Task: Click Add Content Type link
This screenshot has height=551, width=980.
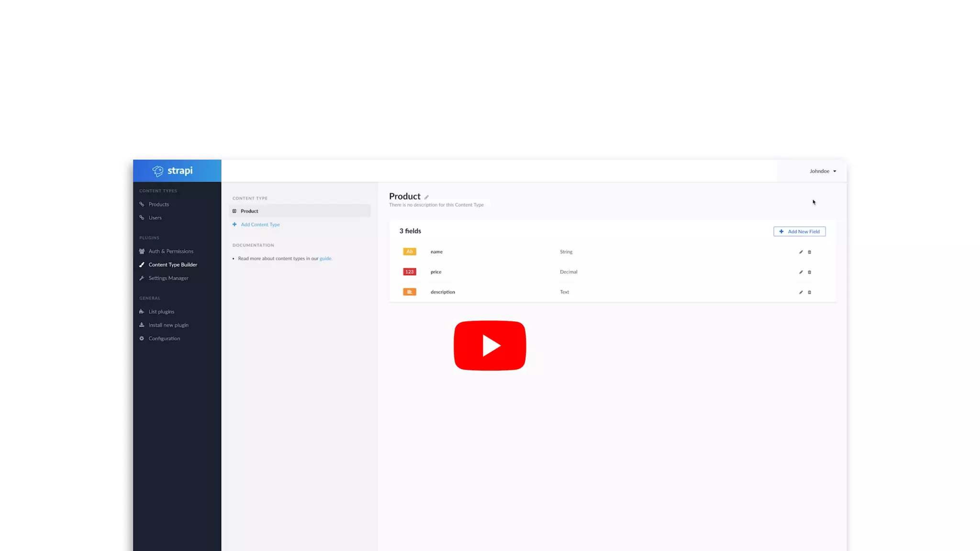Action: pos(260,224)
